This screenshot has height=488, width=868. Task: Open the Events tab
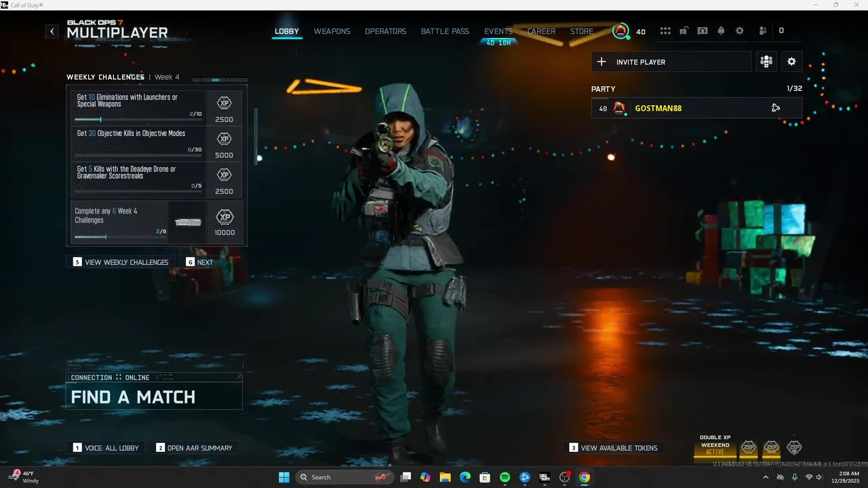498,31
